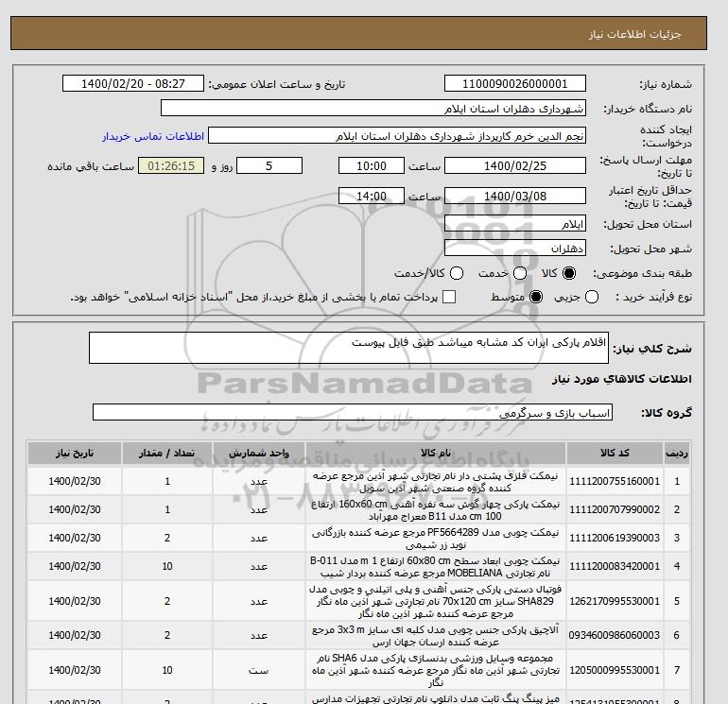Toggle the Islamic treasury bonds payment checkbox
728x704 pixels.
pyautogui.click(x=449, y=297)
